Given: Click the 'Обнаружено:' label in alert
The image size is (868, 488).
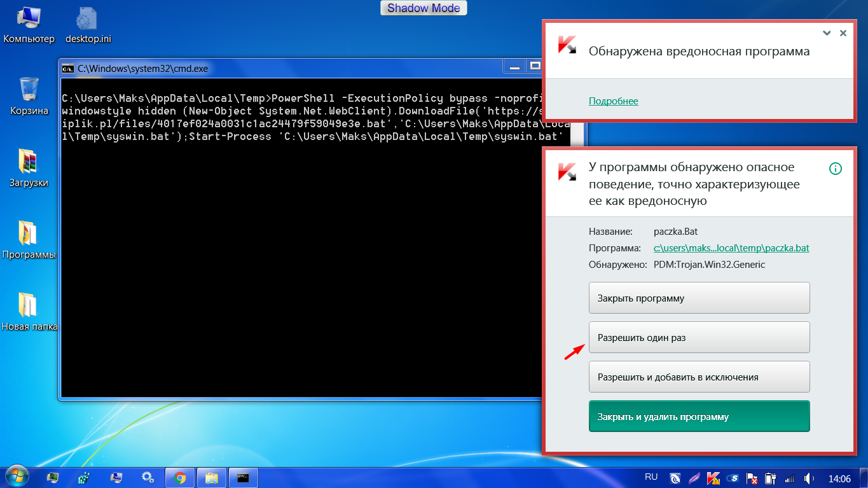Looking at the screenshot, I should pos(618,265).
